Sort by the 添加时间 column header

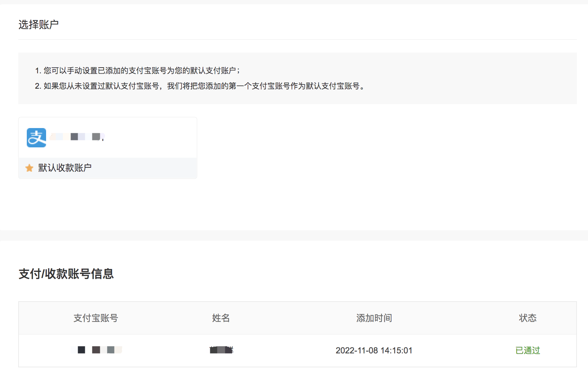click(x=374, y=318)
